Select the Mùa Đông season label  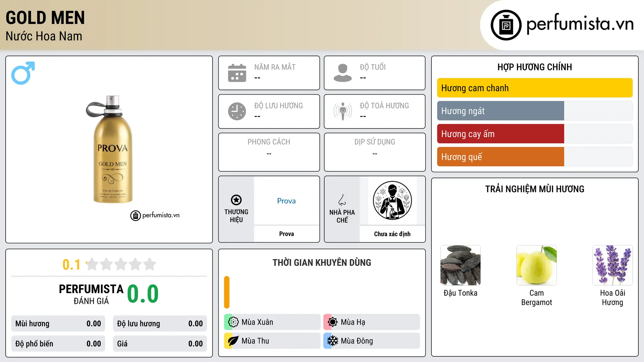357,341
